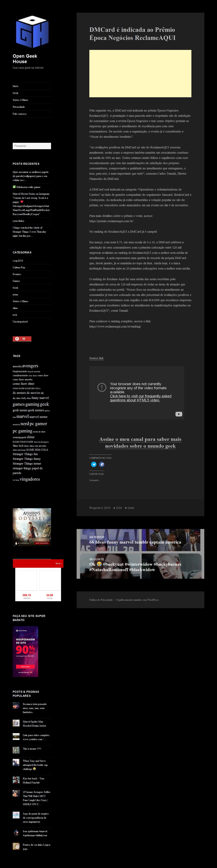The height and width of the screenshot is (868, 217).
Task: Open the Assassin's Creed Odyssey ad image
Action: pos(32,527)
